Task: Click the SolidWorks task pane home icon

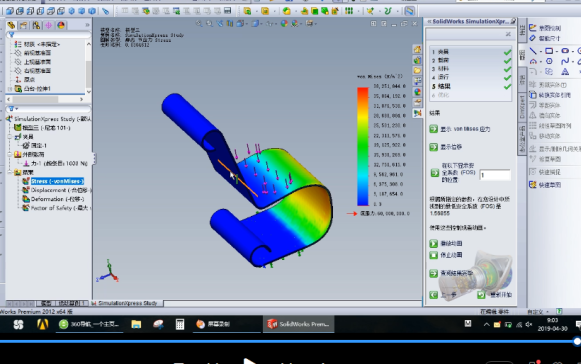Action: [418, 49]
